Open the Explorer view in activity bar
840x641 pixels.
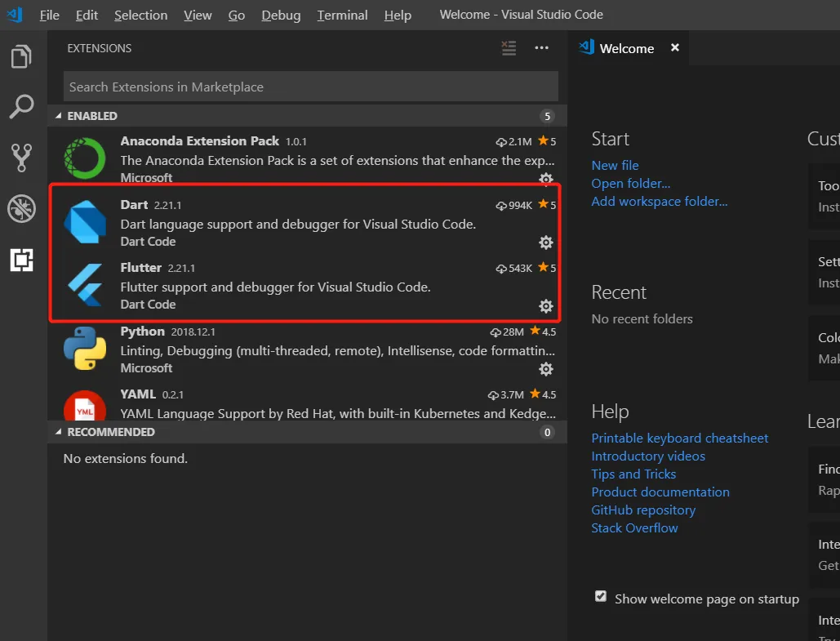(x=21, y=56)
